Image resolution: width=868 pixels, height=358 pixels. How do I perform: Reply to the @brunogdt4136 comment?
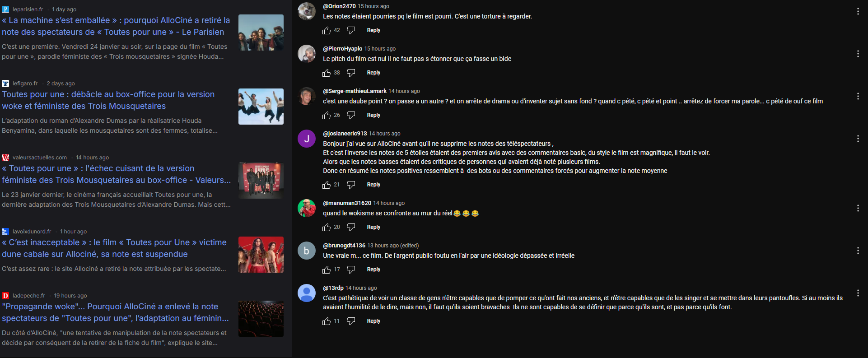pyautogui.click(x=373, y=270)
